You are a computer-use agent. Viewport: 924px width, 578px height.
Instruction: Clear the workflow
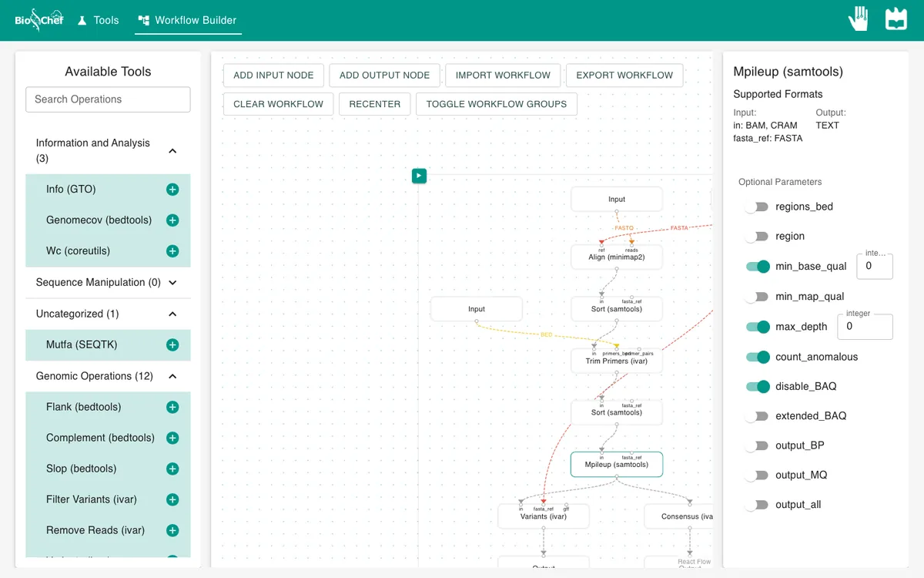tap(279, 104)
